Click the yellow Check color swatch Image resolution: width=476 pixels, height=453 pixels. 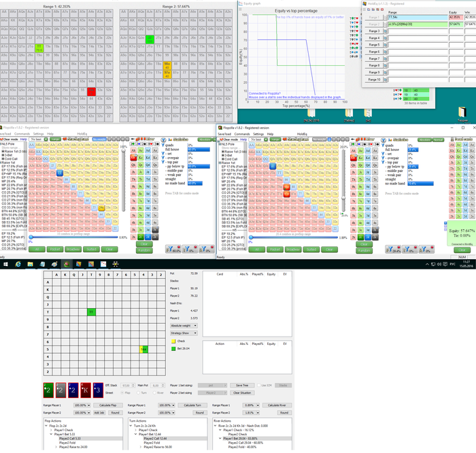click(173, 341)
